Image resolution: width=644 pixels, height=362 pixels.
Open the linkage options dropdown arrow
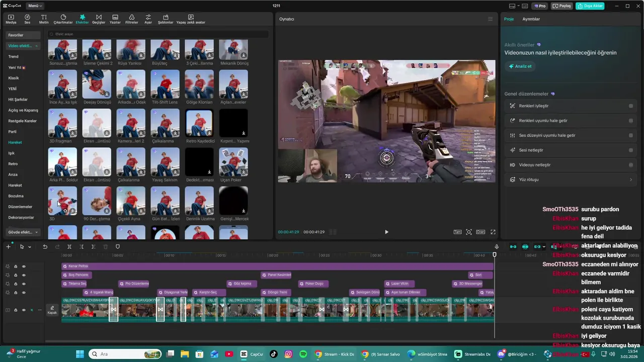tap(544, 247)
